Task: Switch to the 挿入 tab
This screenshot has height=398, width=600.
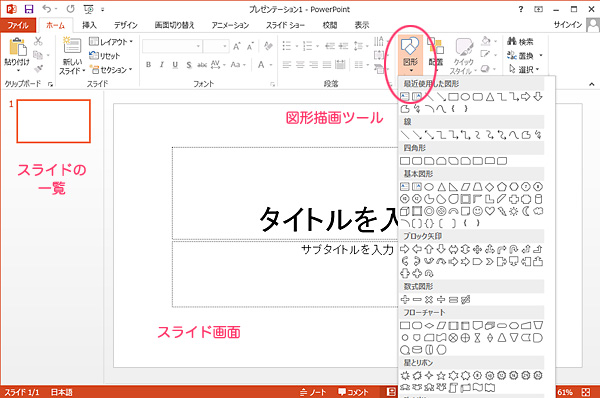Action: (x=89, y=25)
